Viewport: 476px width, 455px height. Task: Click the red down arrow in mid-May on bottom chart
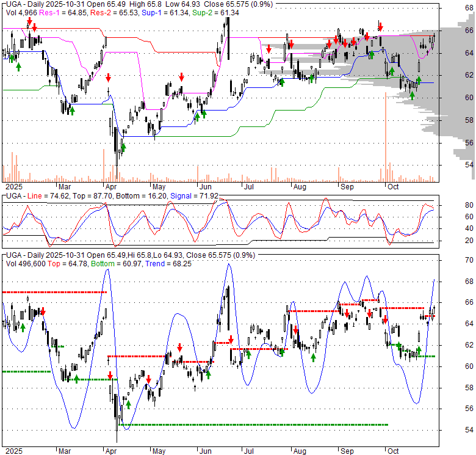[x=180, y=347]
